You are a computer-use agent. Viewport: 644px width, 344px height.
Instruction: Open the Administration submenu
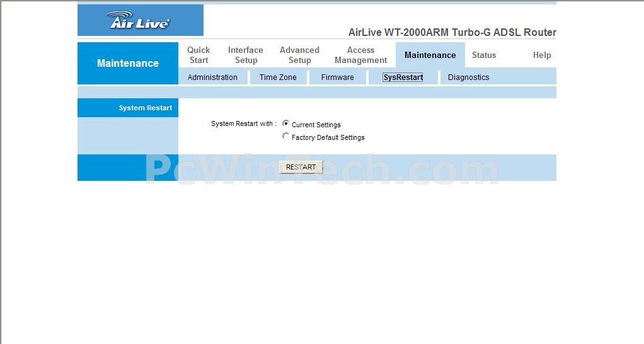(212, 77)
